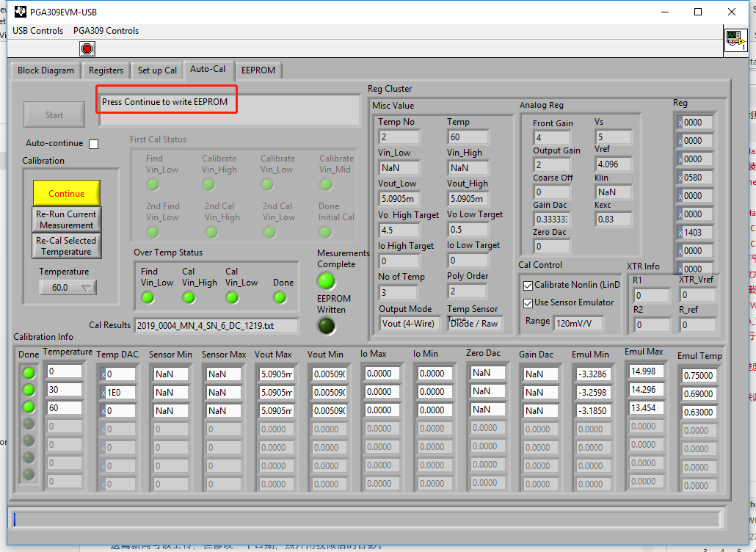
Task: Click the PGA309EVM-USB title bar app icon
Action: click(20, 12)
